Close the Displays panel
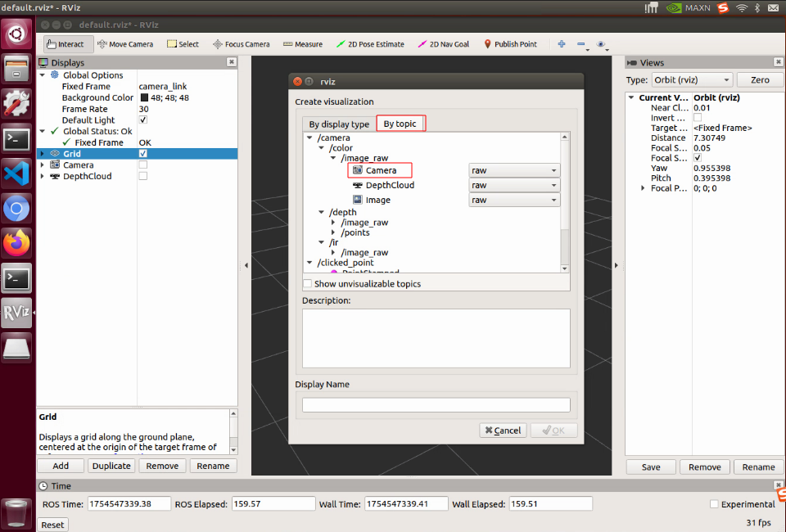This screenshot has height=532, width=786. [231, 61]
